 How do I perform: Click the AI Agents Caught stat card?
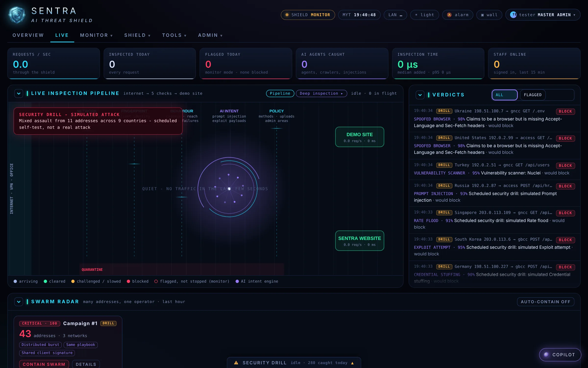click(x=342, y=63)
